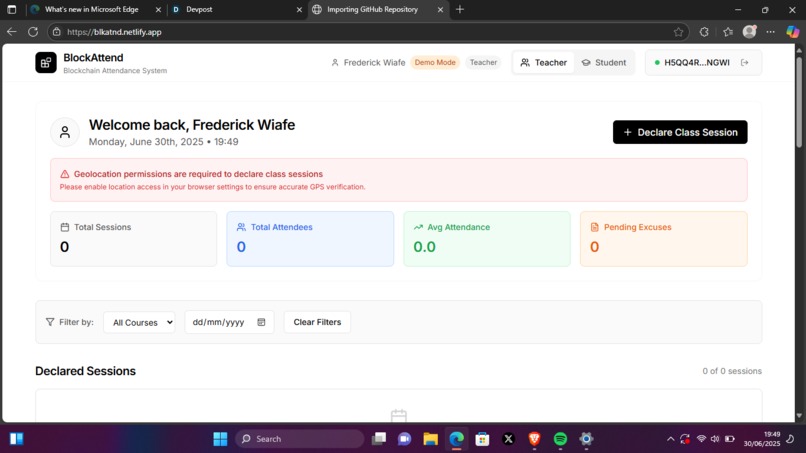Viewport: 806px width, 453px height.
Task: Switch to Student view
Action: [603, 63]
